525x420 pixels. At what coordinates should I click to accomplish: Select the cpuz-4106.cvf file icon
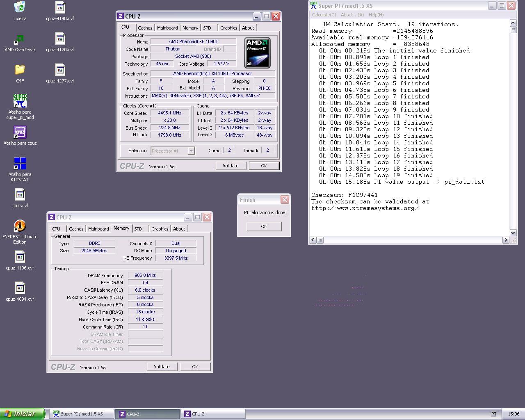pyautogui.click(x=20, y=257)
